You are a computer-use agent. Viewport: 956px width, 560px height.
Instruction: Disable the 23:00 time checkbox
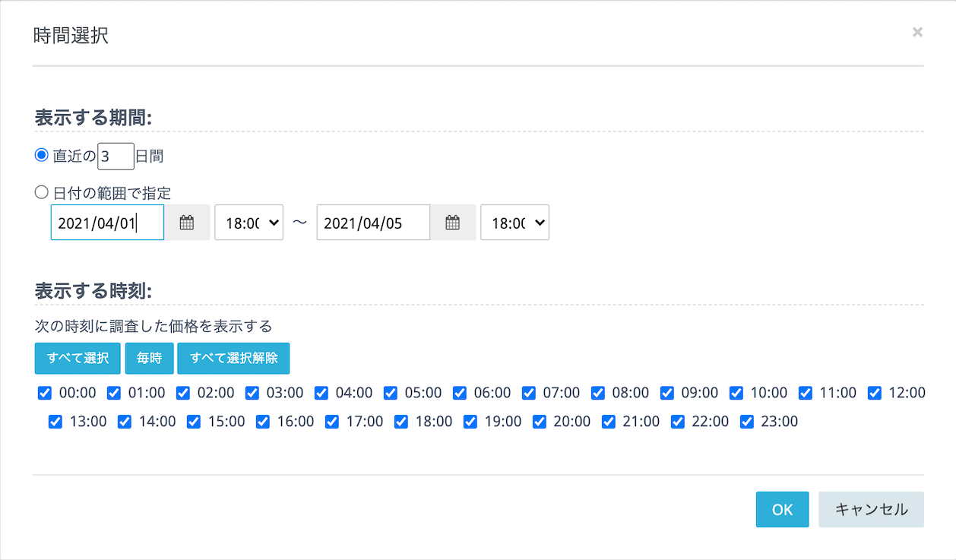pos(747,421)
